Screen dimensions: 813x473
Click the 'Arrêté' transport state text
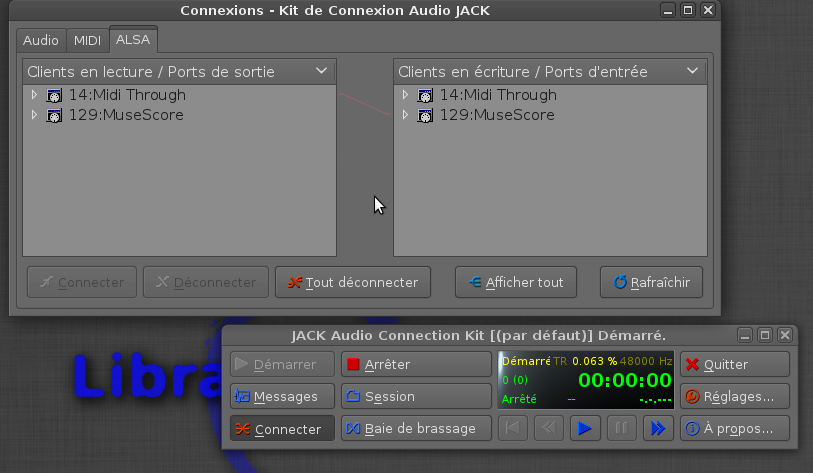(519, 399)
